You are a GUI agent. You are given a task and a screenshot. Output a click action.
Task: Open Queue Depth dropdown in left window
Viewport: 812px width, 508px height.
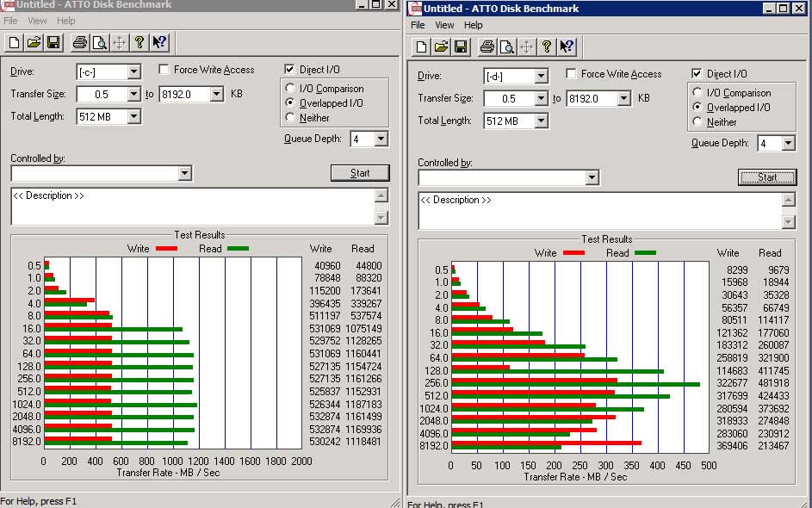coord(381,139)
